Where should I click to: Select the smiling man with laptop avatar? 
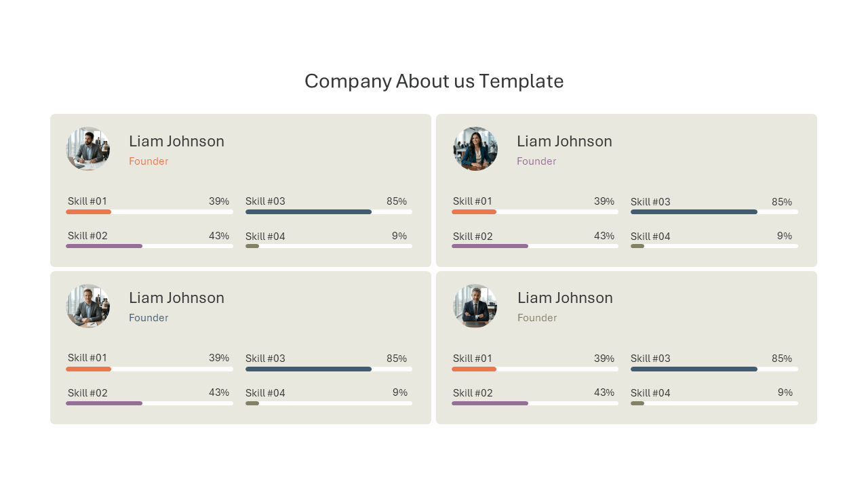[x=88, y=306]
